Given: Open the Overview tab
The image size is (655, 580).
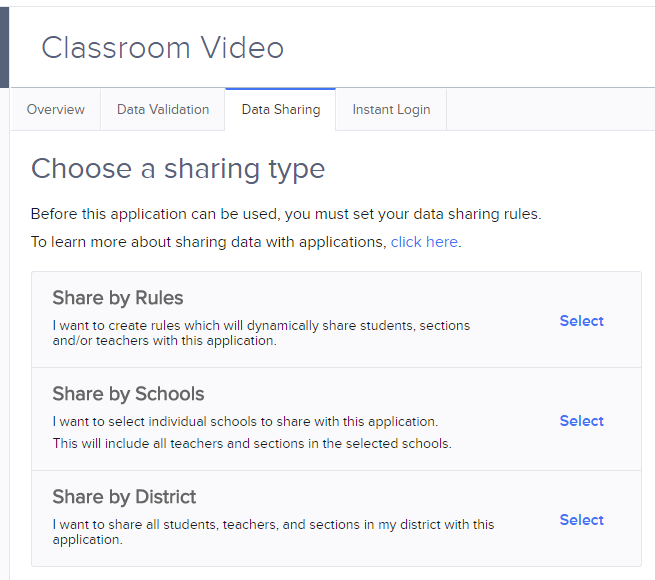Looking at the screenshot, I should (x=55, y=110).
